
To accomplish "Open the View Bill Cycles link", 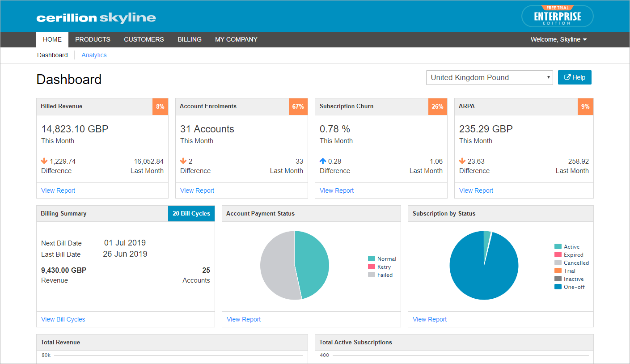I will click(63, 319).
